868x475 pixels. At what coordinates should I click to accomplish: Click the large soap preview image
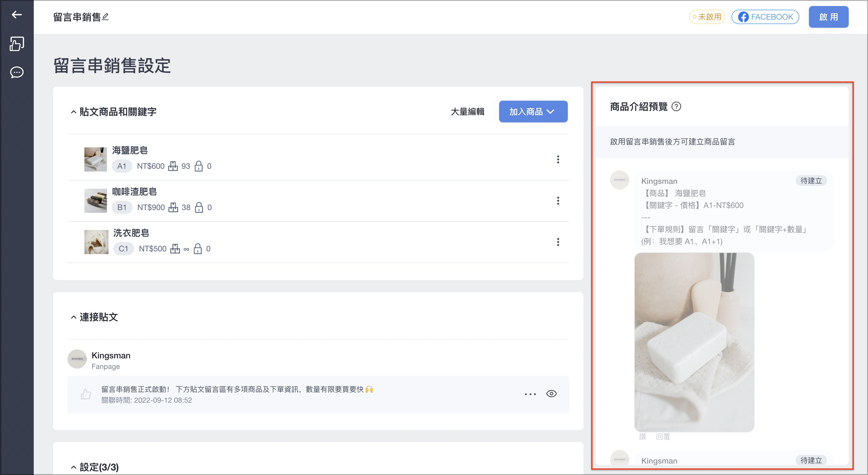(x=694, y=342)
